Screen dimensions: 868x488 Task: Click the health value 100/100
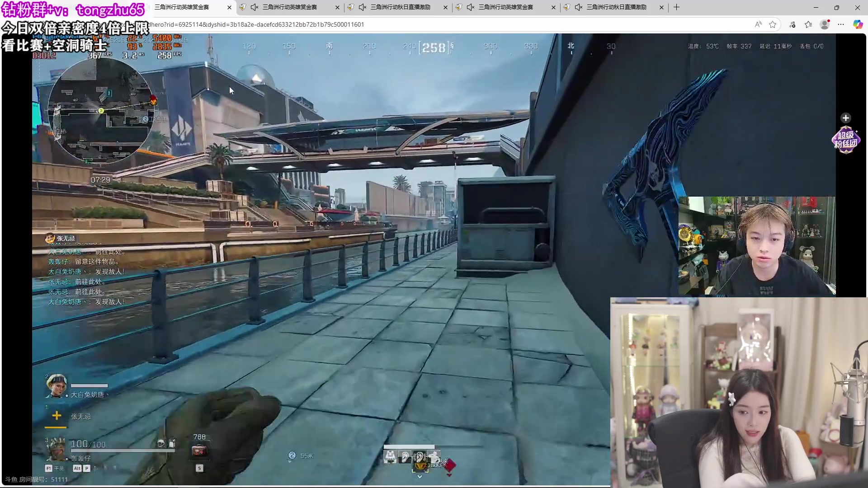(x=88, y=444)
